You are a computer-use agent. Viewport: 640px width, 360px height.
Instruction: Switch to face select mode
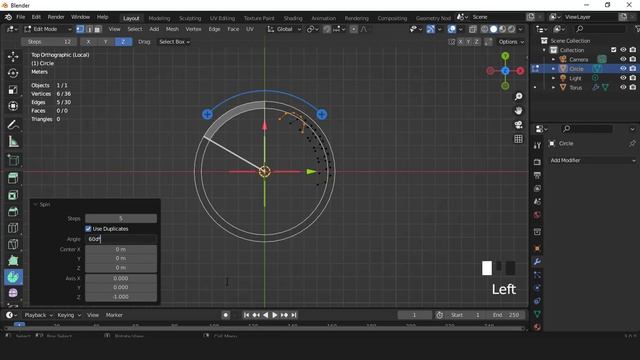coord(98,29)
